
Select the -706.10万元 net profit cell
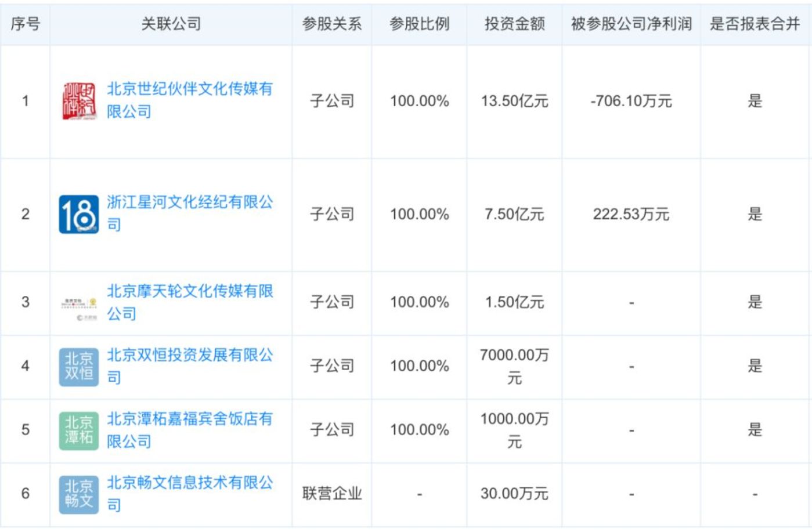631,101
